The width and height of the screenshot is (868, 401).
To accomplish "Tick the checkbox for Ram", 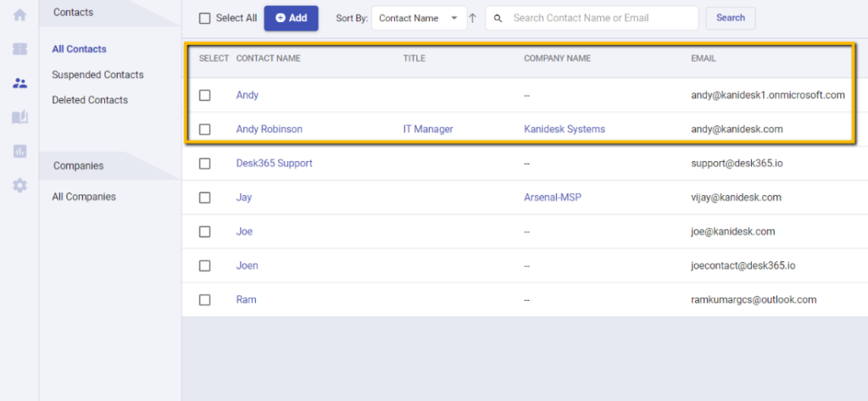I will [205, 299].
